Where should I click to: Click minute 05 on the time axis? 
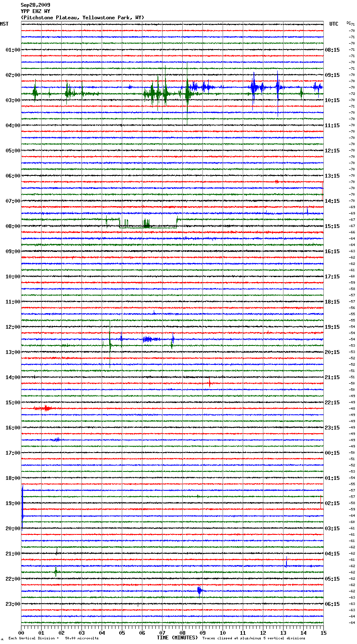[x=122, y=633]
